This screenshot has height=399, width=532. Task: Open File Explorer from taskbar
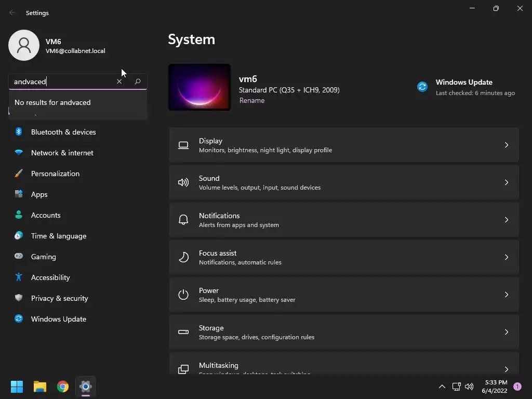(39, 387)
